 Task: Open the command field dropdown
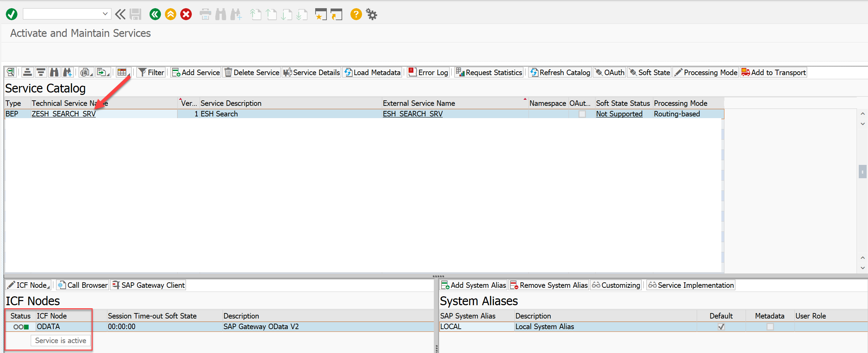(105, 14)
